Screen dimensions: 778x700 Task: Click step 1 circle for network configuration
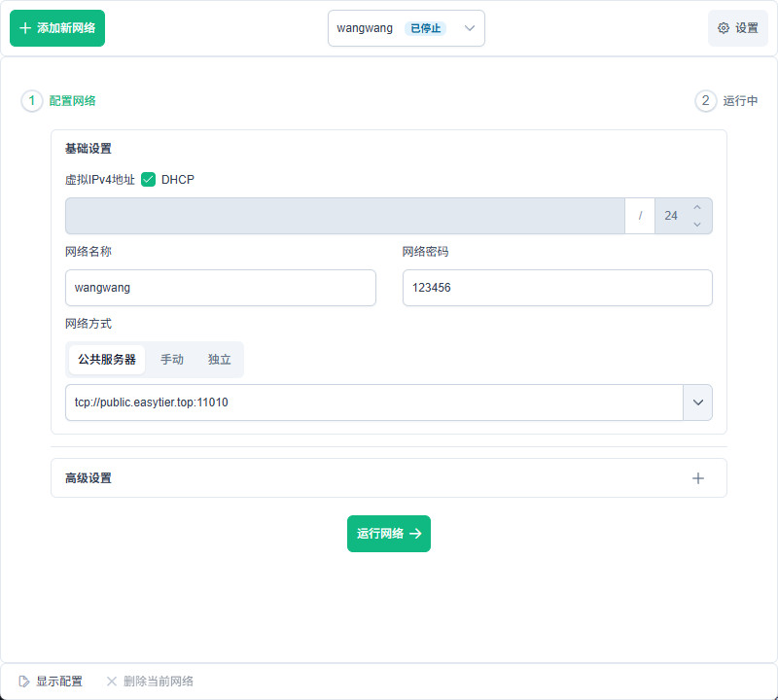[x=32, y=101]
